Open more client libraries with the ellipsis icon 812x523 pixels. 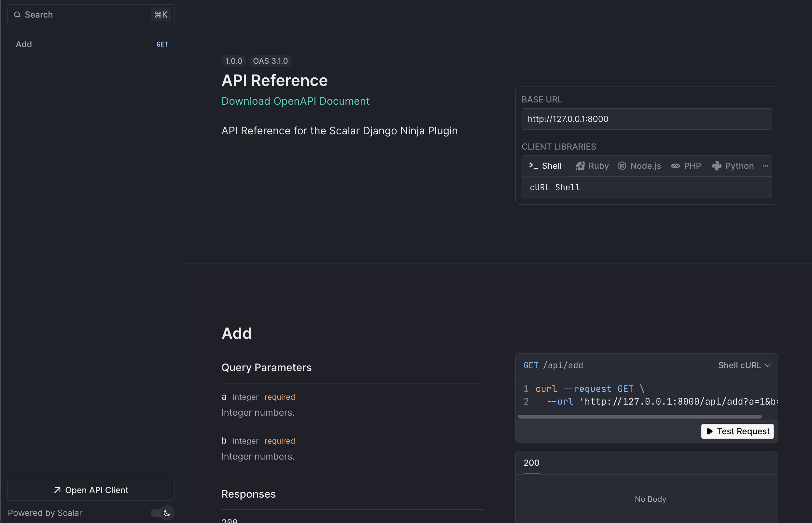coord(765,166)
